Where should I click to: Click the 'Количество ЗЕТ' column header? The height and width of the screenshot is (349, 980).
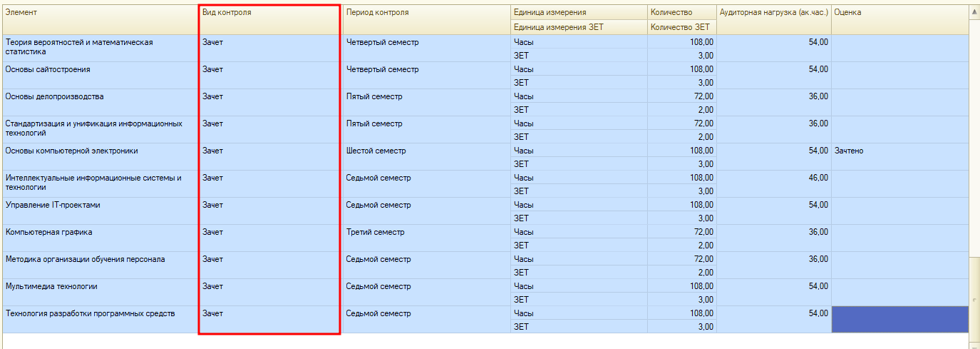click(681, 27)
